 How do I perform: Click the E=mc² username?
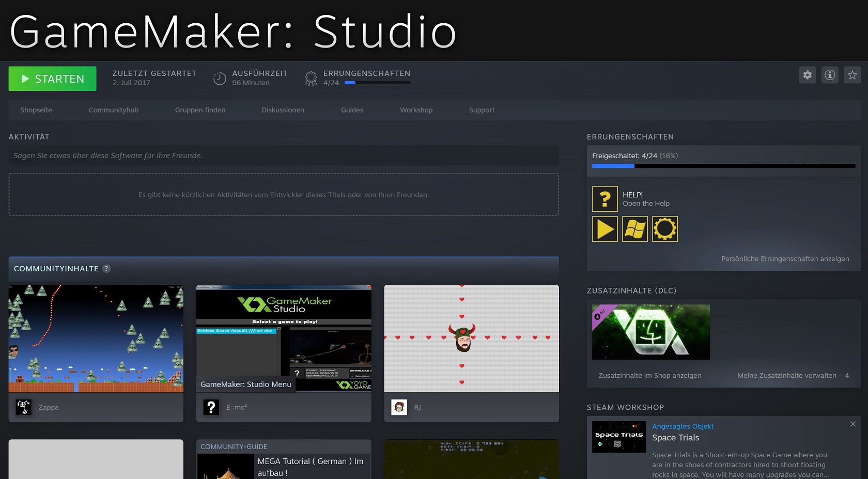[237, 407]
